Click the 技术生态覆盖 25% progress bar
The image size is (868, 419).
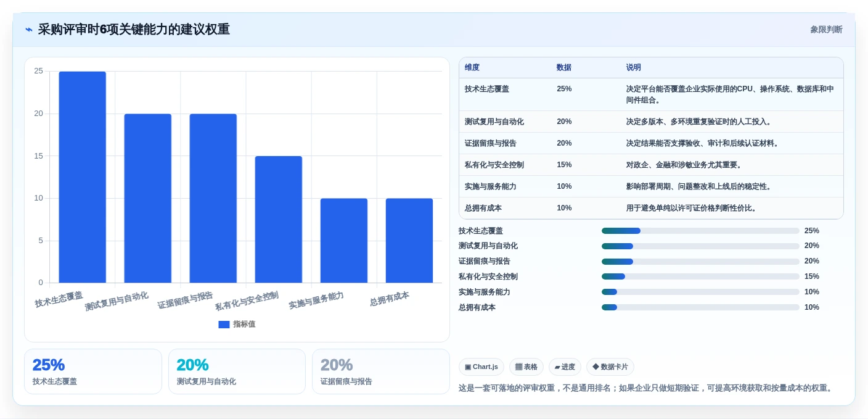[x=700, y=231]
